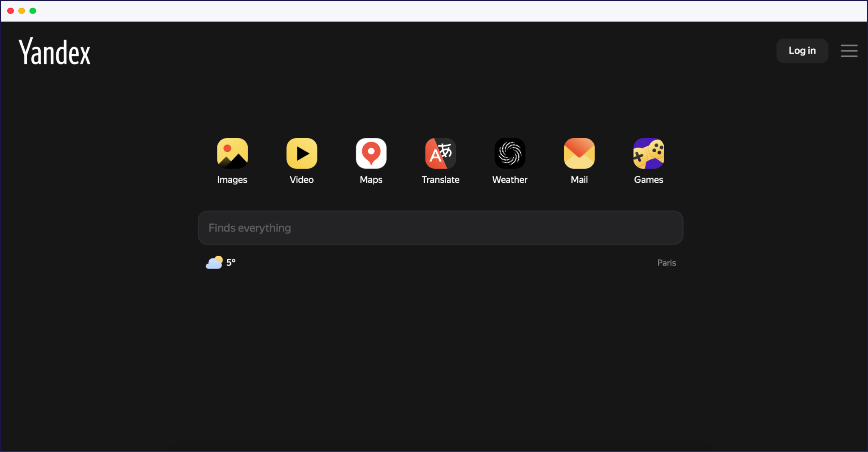Click the Weather label text
The image size is (868, 452).
[509, 179]
